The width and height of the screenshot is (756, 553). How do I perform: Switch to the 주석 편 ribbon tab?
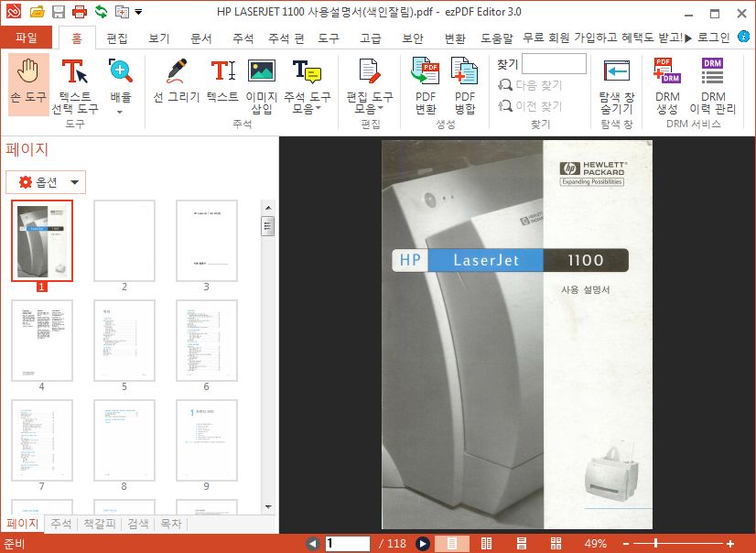point(286,38)
